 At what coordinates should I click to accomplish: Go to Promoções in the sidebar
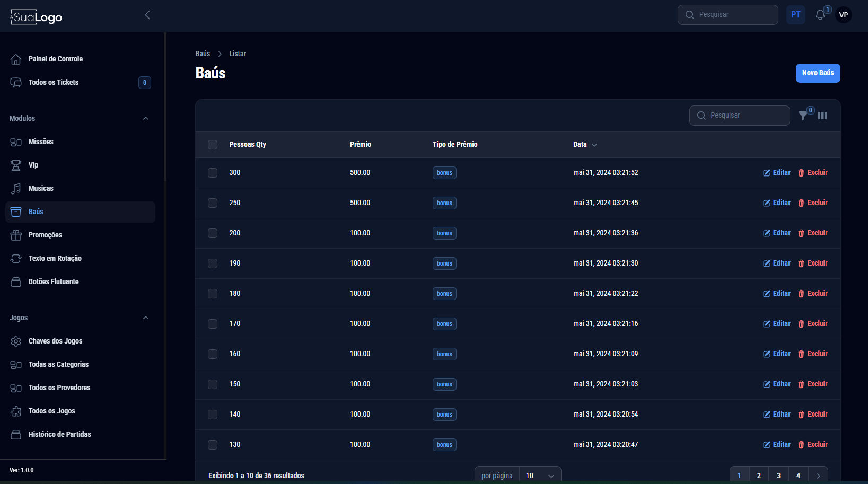[x=45, y=235]
